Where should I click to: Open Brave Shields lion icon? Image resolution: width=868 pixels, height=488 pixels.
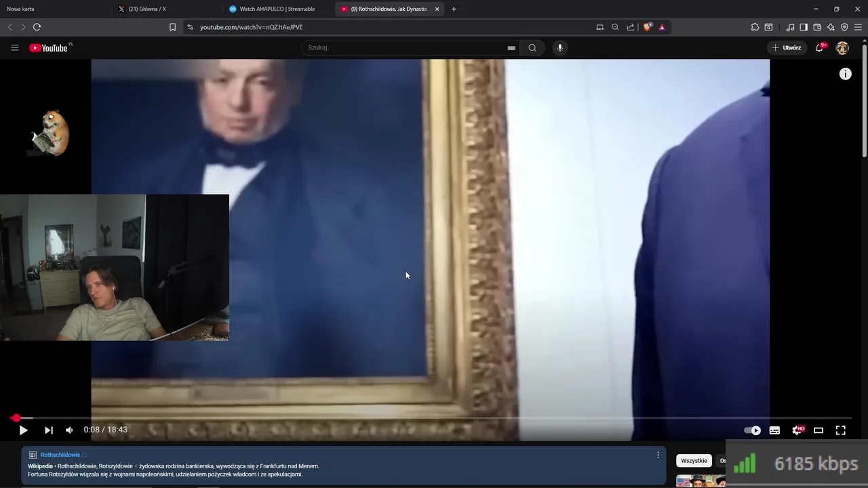pos(648,27)
